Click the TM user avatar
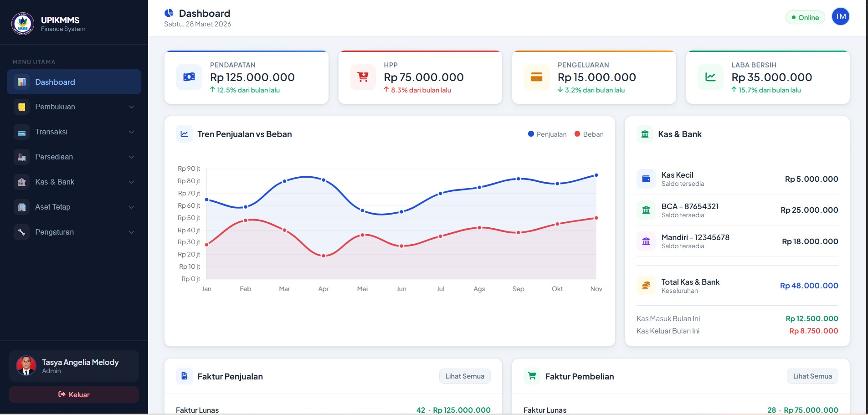The width and height of the screenshot is (868, 415). (840, 17)
